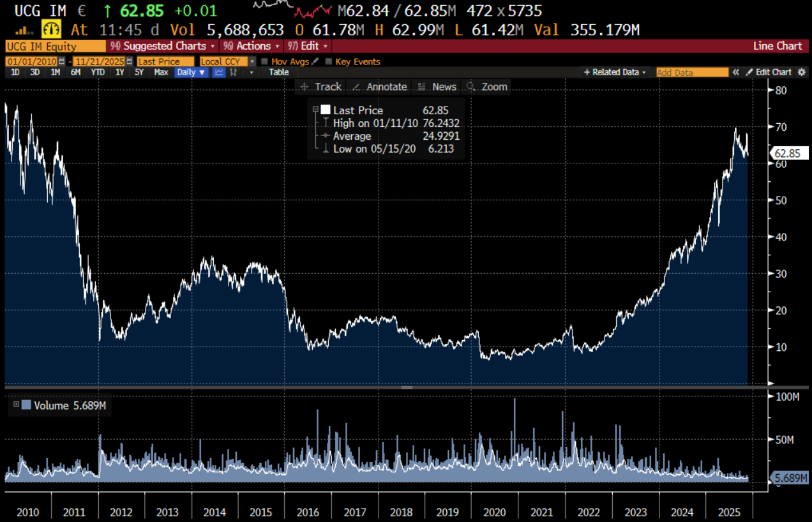This screenshot has width=812, height=522.
Task: Toggle the Mov Avgs checkbox
Action: (264, 61)
